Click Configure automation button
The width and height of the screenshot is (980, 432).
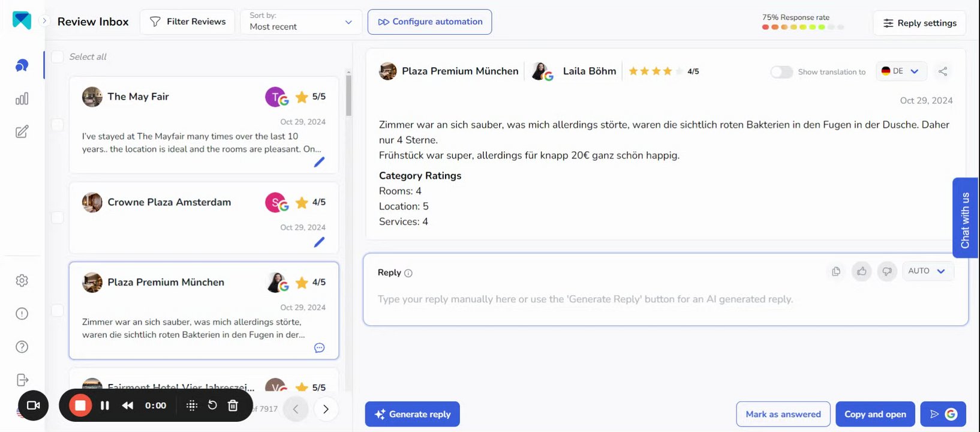tap(429, 22)
